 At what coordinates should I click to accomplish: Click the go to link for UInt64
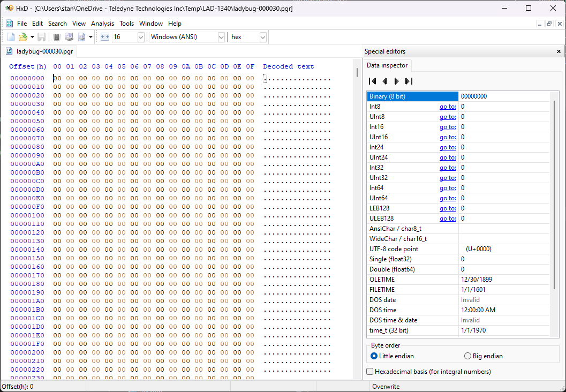click(448, 198)
